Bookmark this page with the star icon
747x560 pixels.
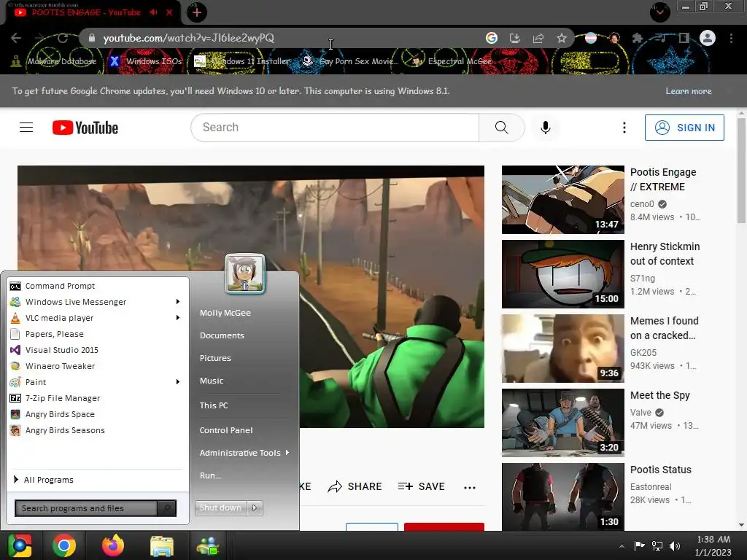pyautogui.click(x=562, y=38)
